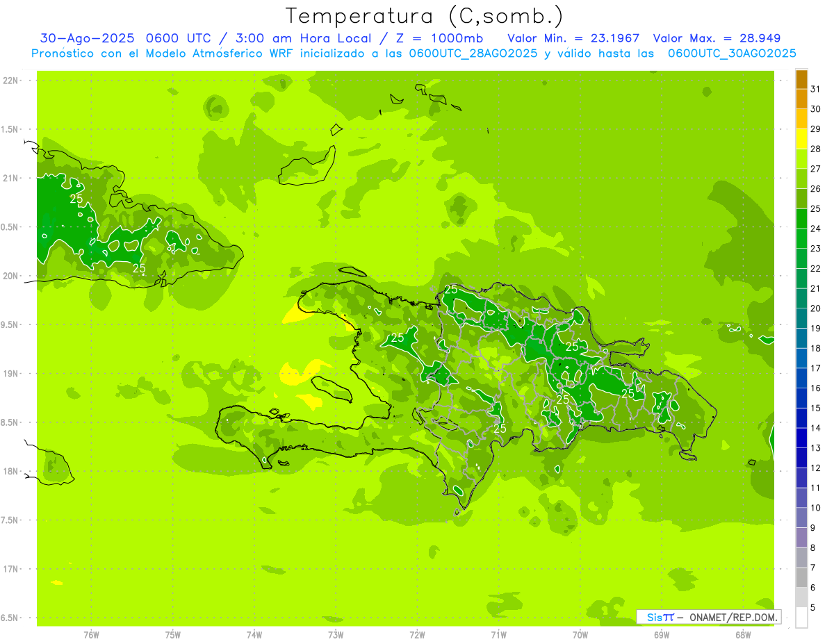Click the legend label 11
The width and height of the screenshot is (834, 644).
[815, 488]
